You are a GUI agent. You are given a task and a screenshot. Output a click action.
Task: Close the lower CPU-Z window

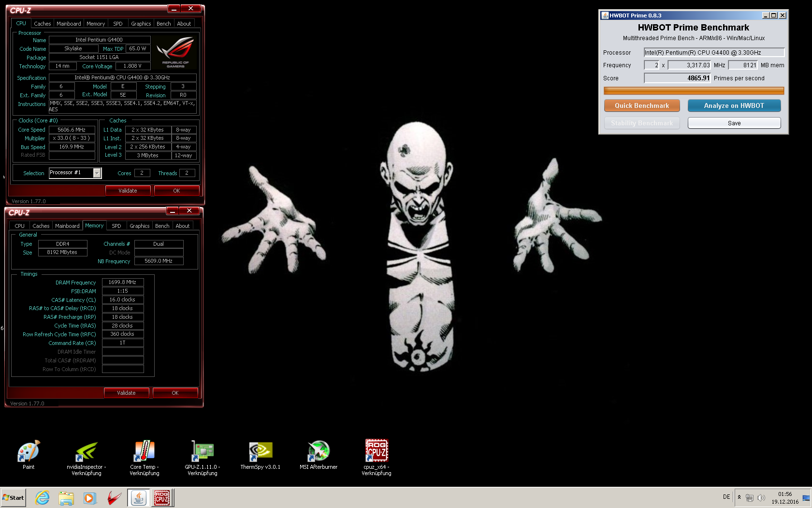(x=189, y=211)
